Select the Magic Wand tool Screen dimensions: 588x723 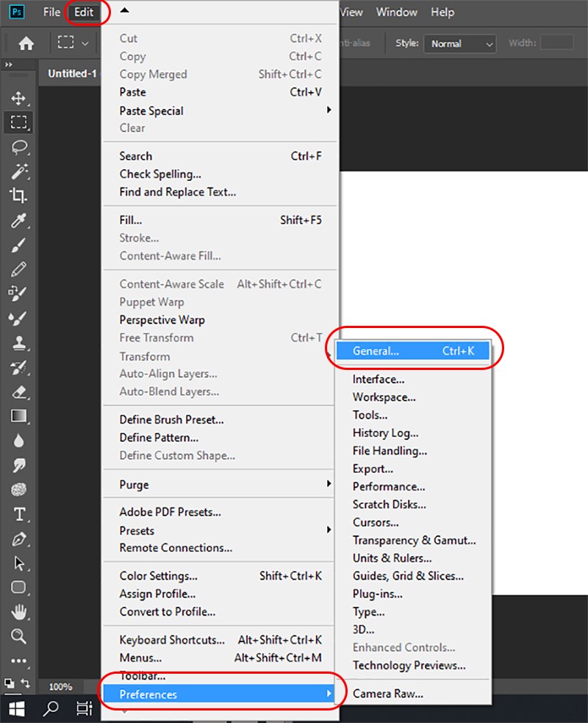[18, 171]
